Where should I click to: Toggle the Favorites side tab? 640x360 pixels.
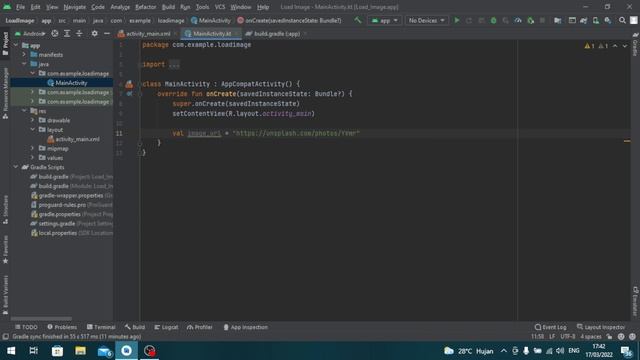point(5,249)
